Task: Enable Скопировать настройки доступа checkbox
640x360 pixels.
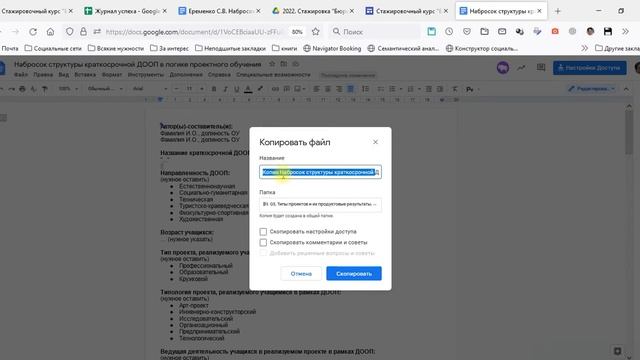Action: click(263, 231)
